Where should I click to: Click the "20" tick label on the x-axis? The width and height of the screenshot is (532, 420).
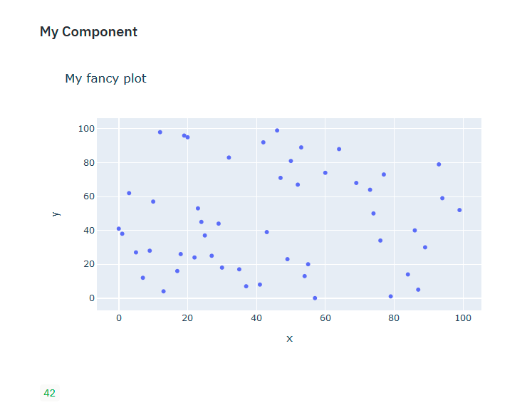pyautogui.click(x=187, y=317)
